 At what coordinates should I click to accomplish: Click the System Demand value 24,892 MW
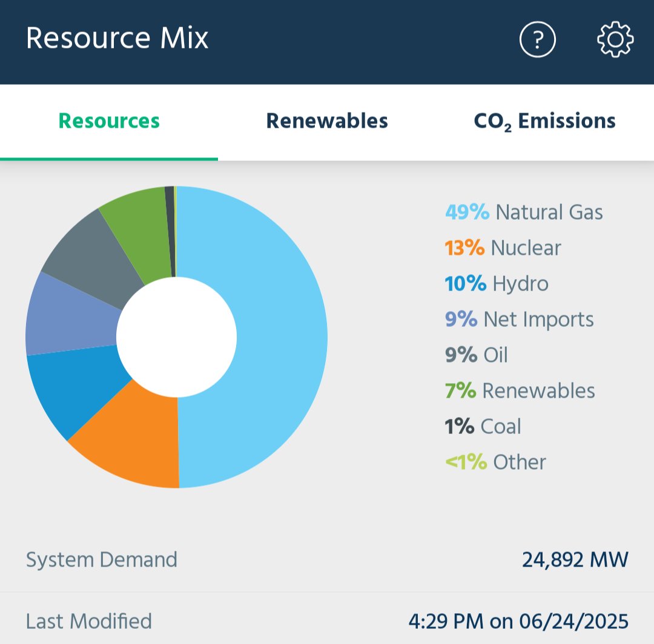[x=576, y=559]
